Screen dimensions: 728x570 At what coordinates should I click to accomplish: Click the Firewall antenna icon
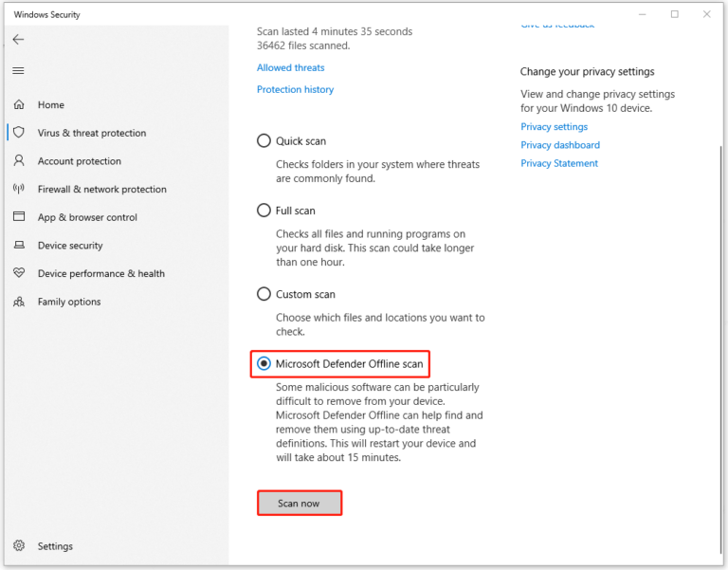tap(19, 189)
